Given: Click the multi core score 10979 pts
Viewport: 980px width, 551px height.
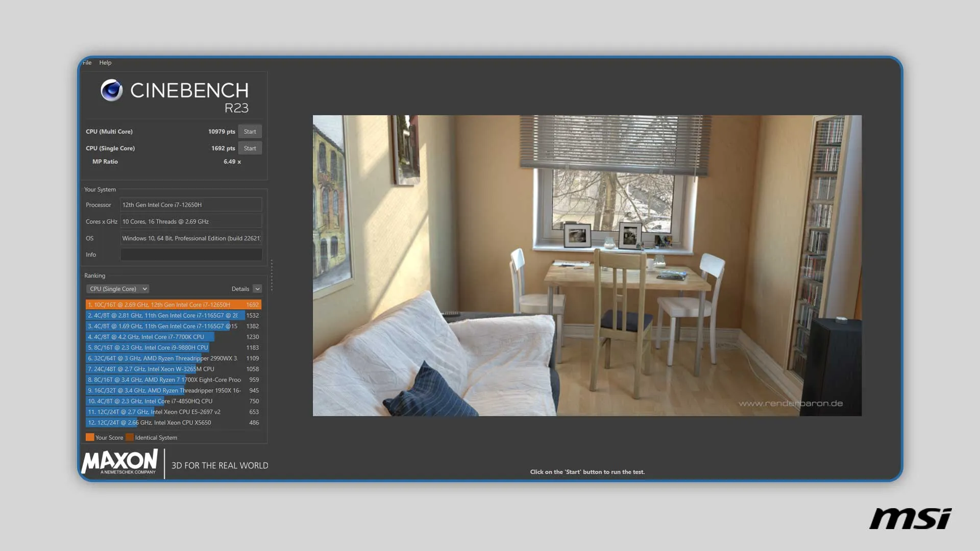Looking at the screenshot, I should [222, 132].
